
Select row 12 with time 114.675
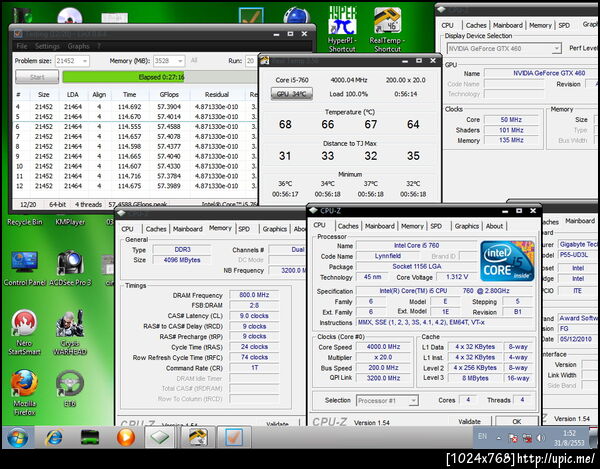[135, 186]
